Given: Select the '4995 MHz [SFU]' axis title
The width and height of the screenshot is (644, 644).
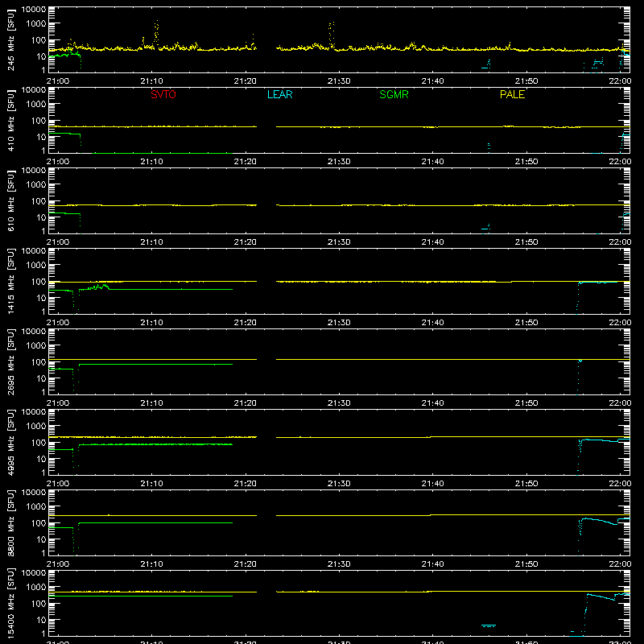Looking at the screenshot, I should click(11, 442).
